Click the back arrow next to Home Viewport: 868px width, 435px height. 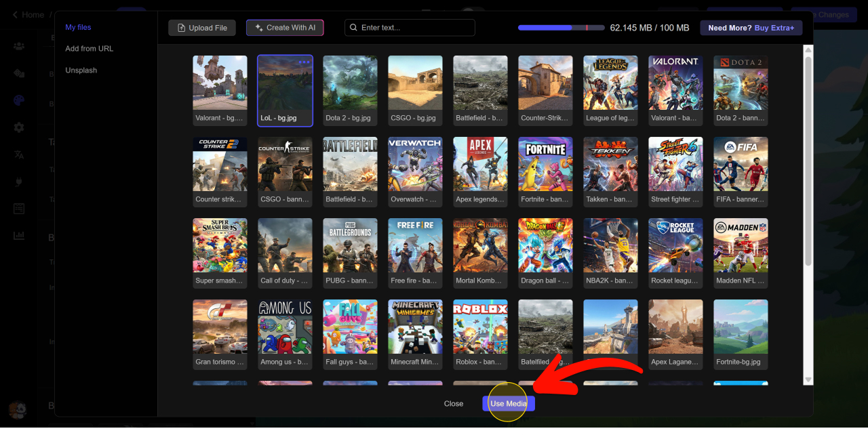point(15,15)
